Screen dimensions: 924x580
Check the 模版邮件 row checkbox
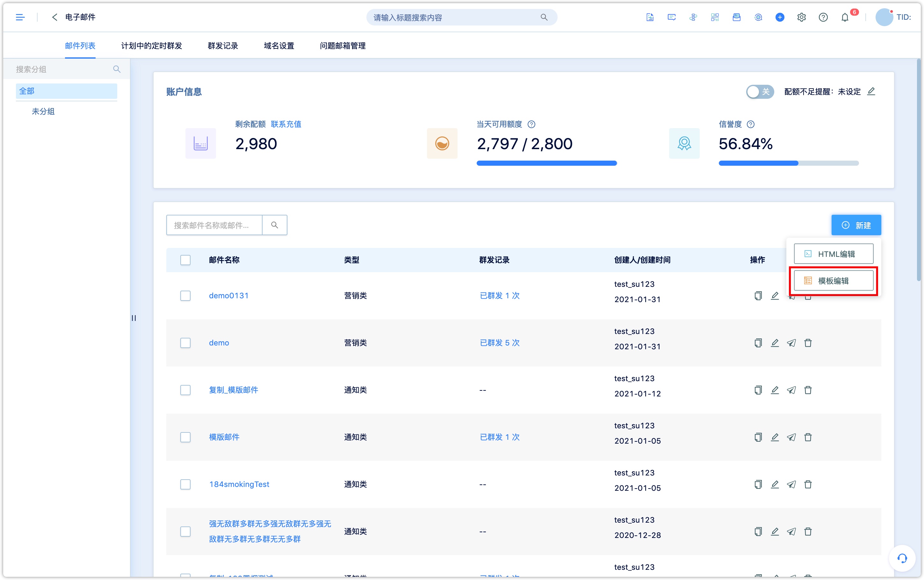[185, 437]
